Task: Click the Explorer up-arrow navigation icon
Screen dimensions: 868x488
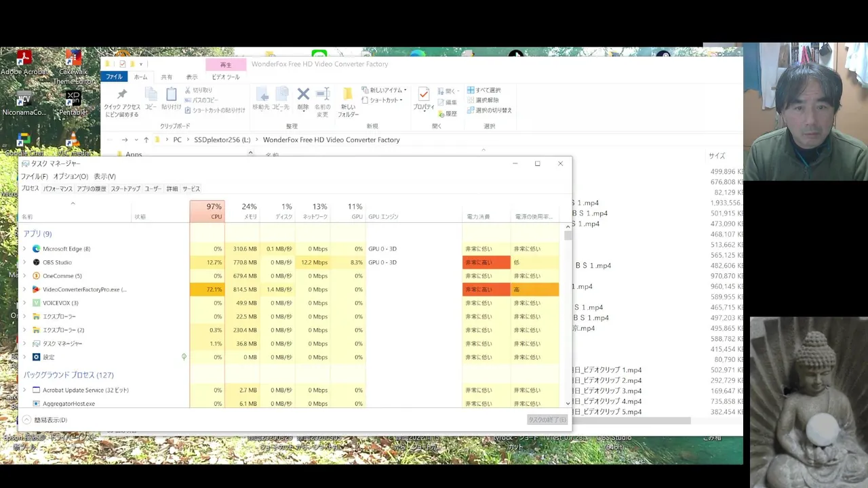Action: [146, 140]
